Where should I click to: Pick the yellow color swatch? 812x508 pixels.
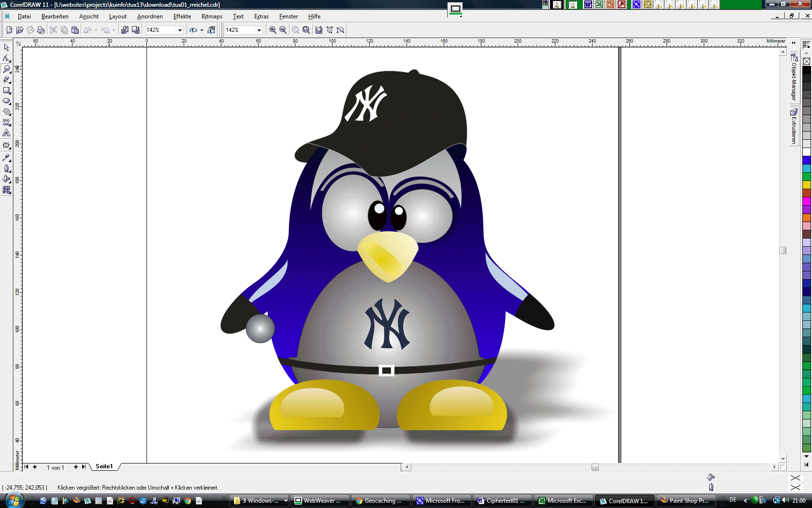pyautogui.click(x=807, y=184)
